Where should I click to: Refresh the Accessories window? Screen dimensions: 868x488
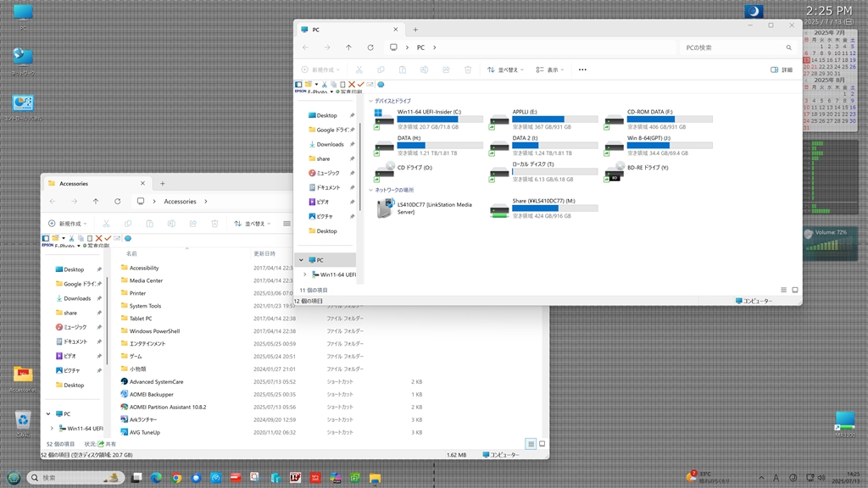[x=117, y=202]
